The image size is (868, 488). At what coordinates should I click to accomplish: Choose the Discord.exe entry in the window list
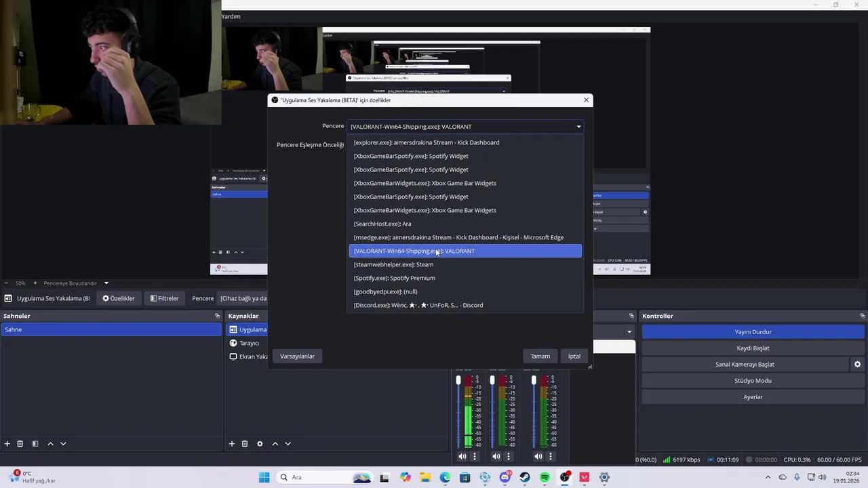(418, 305)
